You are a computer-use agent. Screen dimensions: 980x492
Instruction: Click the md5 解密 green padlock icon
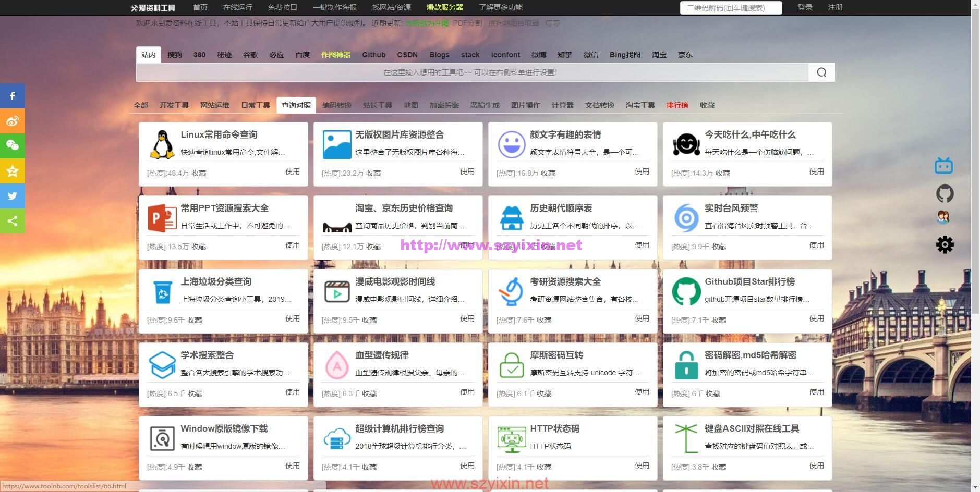[x=686, y=365]
